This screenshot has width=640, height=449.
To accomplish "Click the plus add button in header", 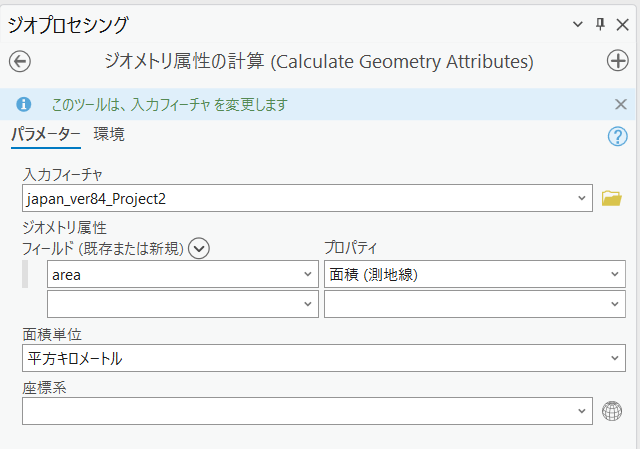I will (x=618, y=61).
